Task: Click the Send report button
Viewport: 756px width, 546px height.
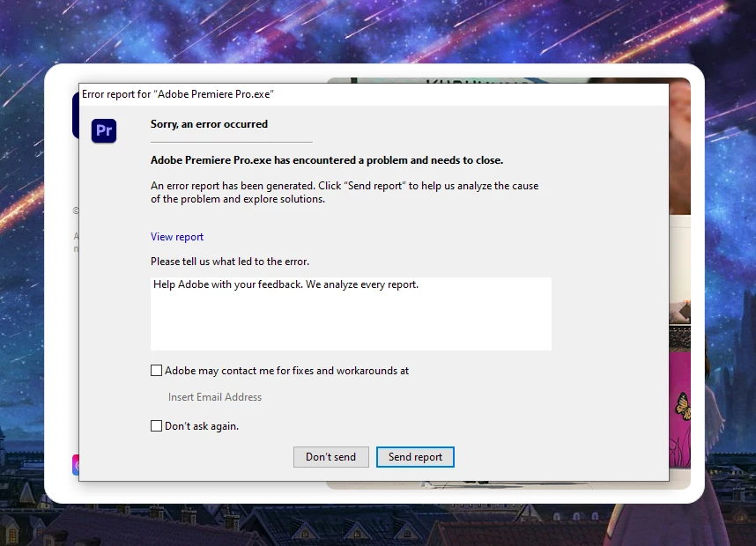Action: click(415, 457)
